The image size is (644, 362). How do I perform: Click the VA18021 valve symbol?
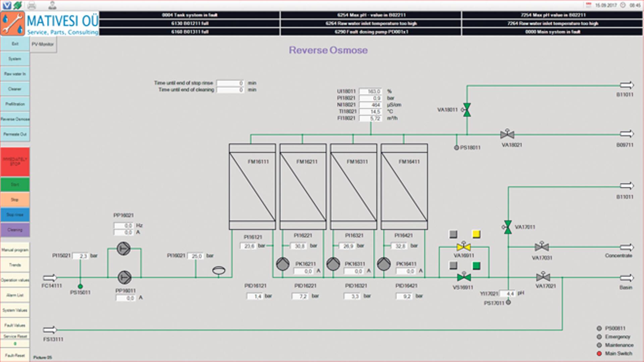point(507,135)
